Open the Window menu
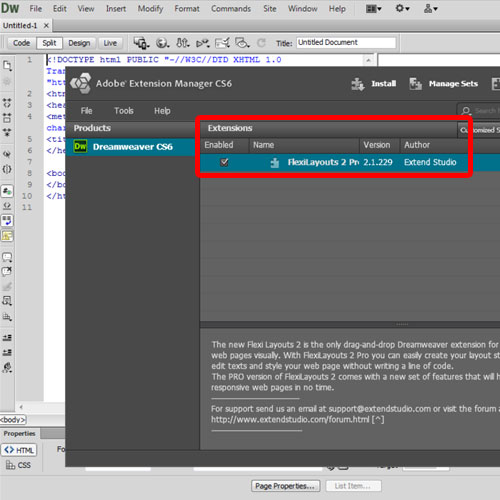This screenshot has height=500, width=500. (x=302, y=9)
